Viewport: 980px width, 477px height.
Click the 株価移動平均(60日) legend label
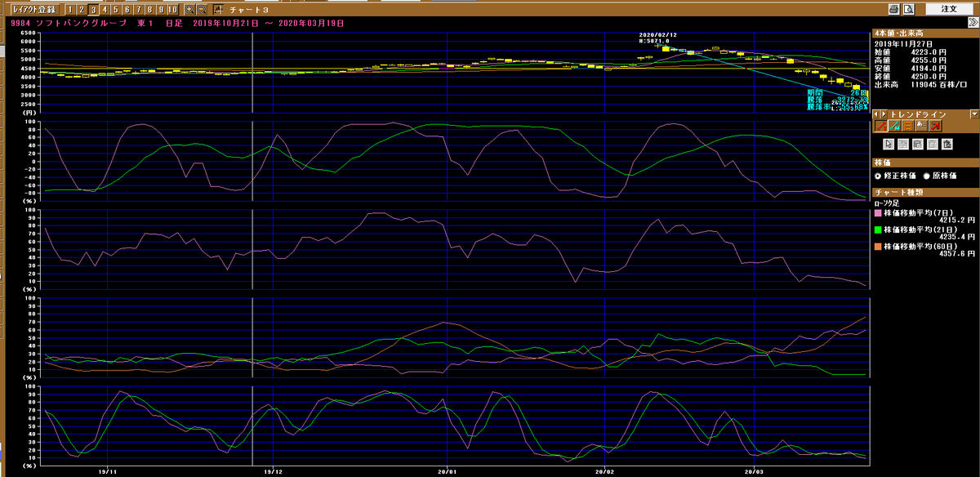919,245
